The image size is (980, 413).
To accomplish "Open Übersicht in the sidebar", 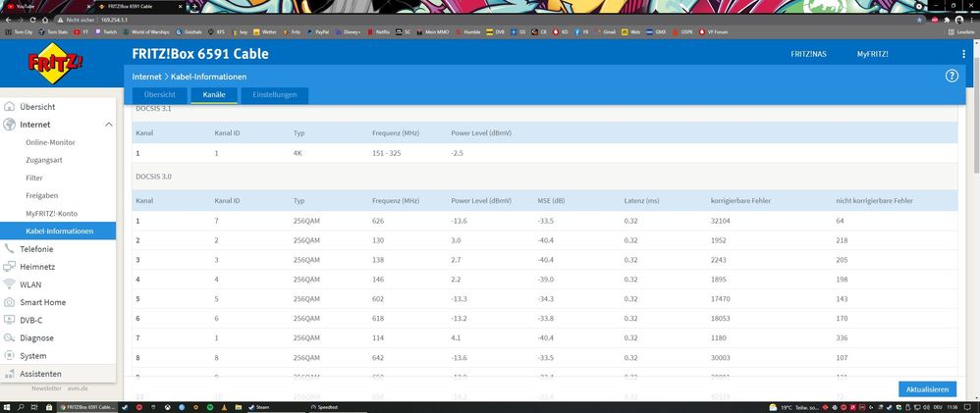I will 37,107.
